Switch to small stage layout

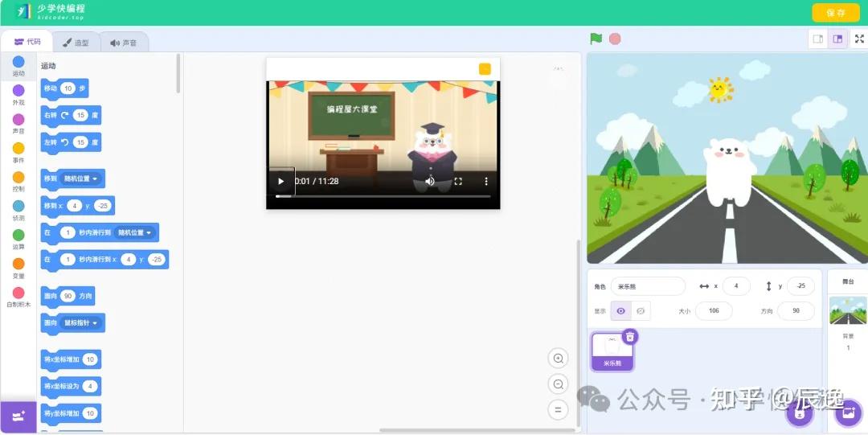coord(818,39)
